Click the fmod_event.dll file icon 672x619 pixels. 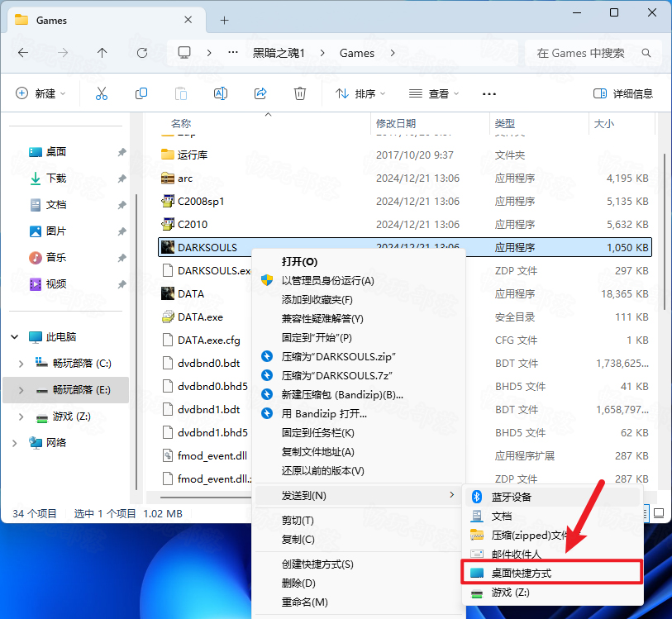pos(168,455)
